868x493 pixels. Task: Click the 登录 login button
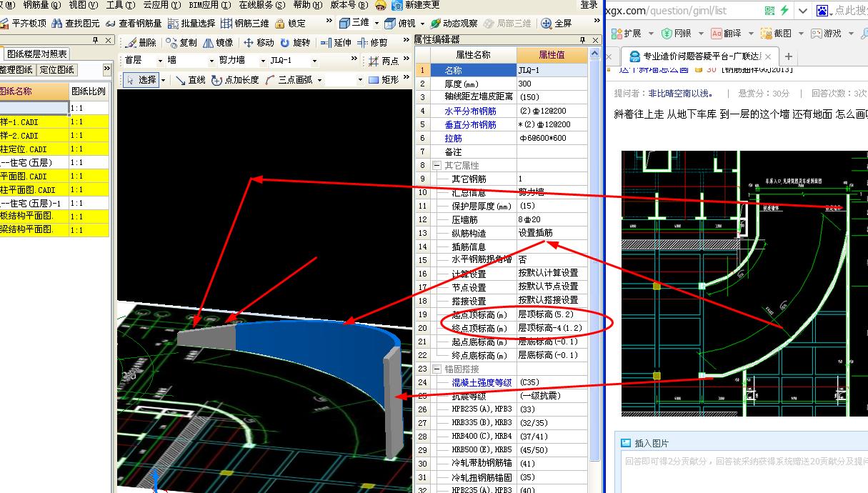[x=589, y=5]
